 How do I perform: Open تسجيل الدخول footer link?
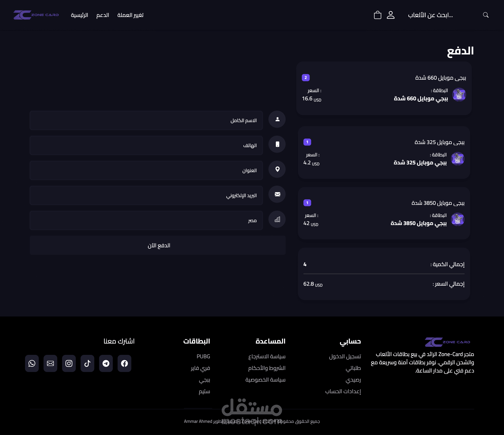point(345,357)
